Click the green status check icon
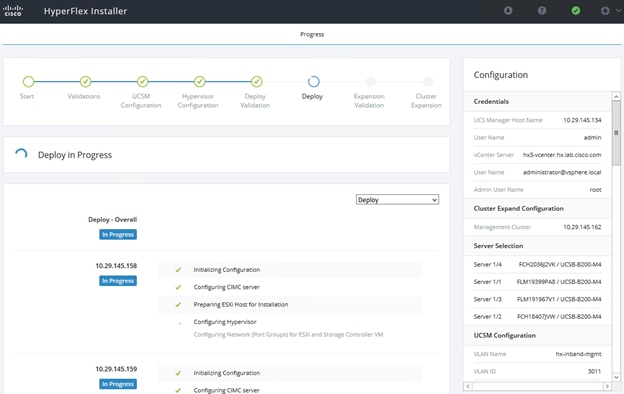Screen dimensions: 624x394 click(575, 11)
